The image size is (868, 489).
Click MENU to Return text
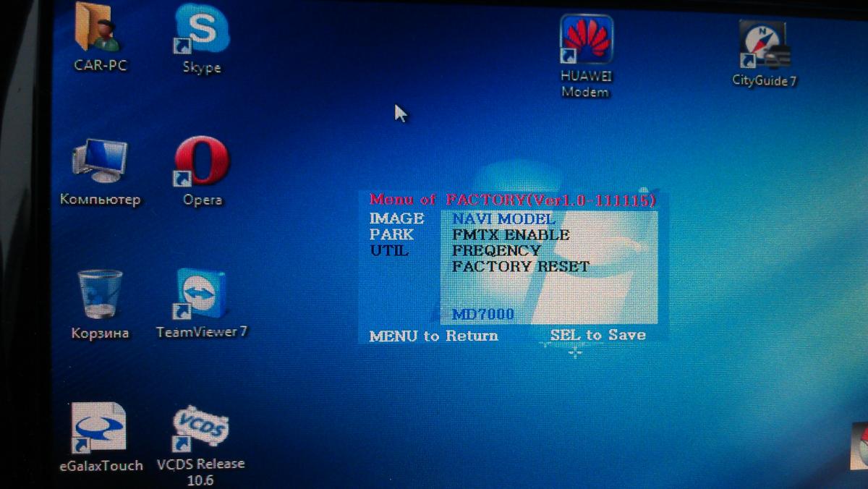point(433,336)
